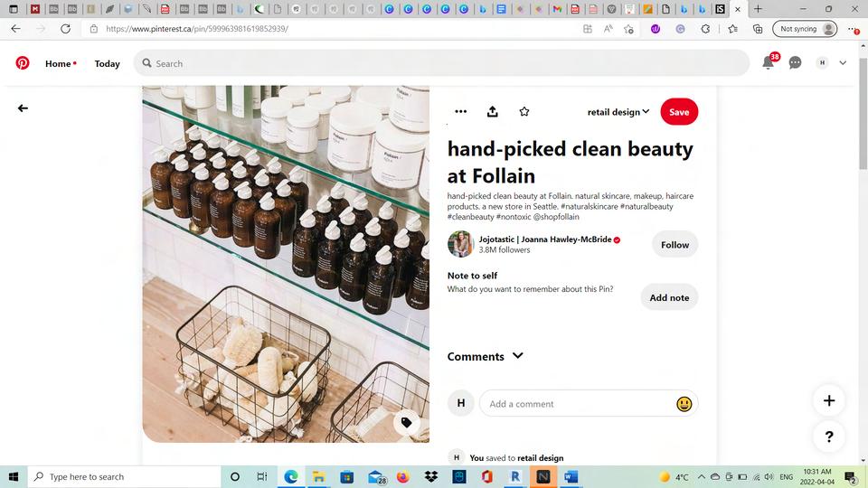Open a new browser tab
The height and width of the screenshot is (488, 868).
pos(758,9)
